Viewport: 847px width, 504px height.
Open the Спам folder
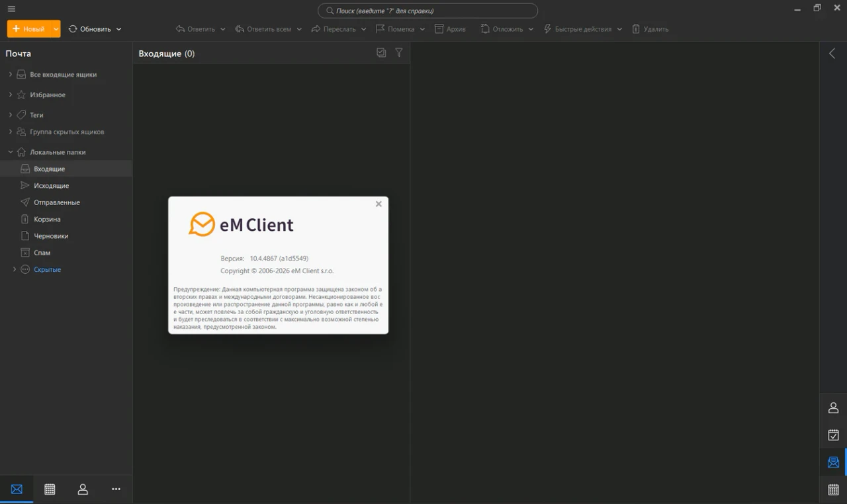click(66, 253)
